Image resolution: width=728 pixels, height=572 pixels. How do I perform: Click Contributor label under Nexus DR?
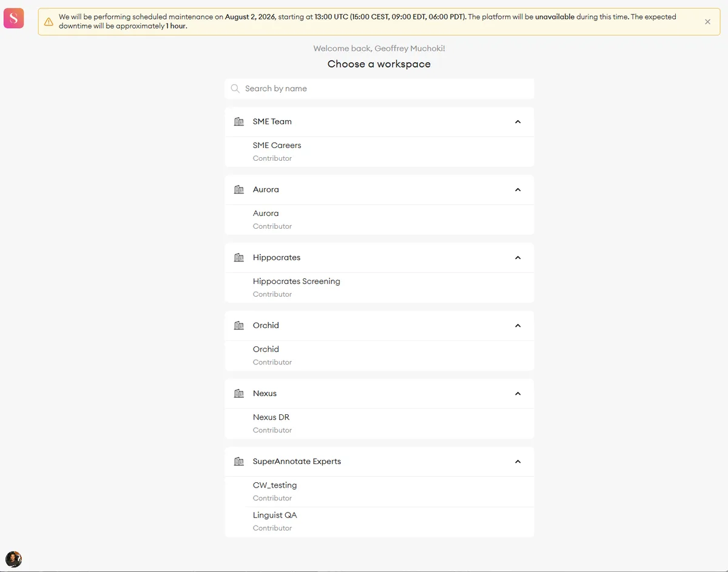[272, 430]
